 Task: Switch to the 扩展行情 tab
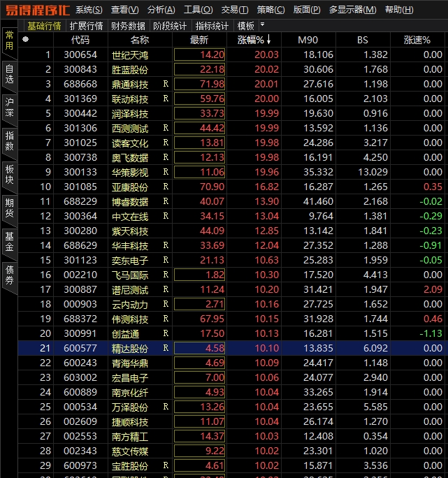[x=86, y=26]
